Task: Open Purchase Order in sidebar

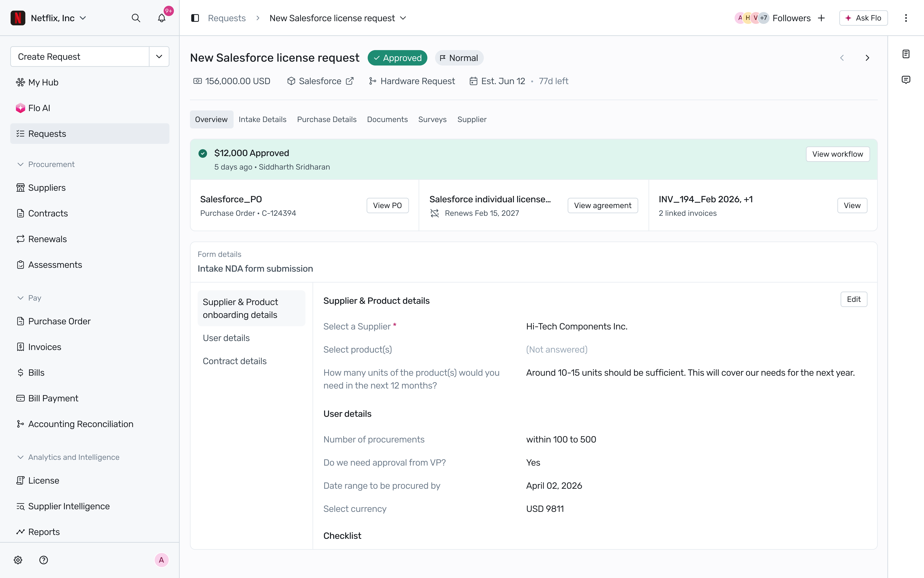Action: 90,321
